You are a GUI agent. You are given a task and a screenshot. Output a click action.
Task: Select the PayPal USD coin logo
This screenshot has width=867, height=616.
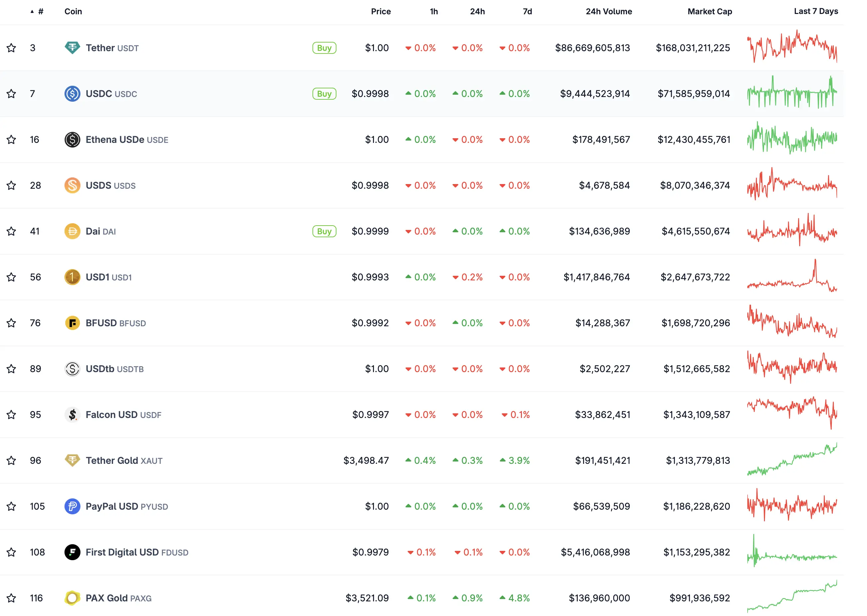(x=72, y=506)
